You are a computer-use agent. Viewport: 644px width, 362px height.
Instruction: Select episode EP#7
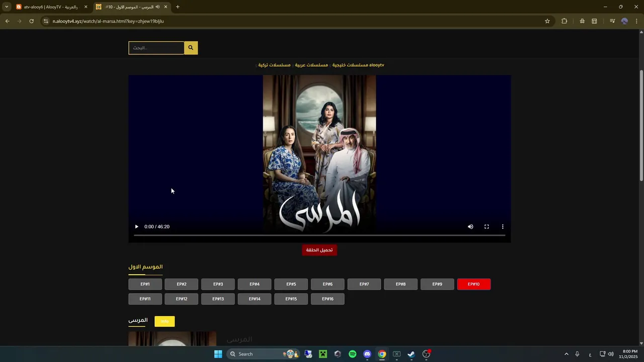[x=364, y=284]
